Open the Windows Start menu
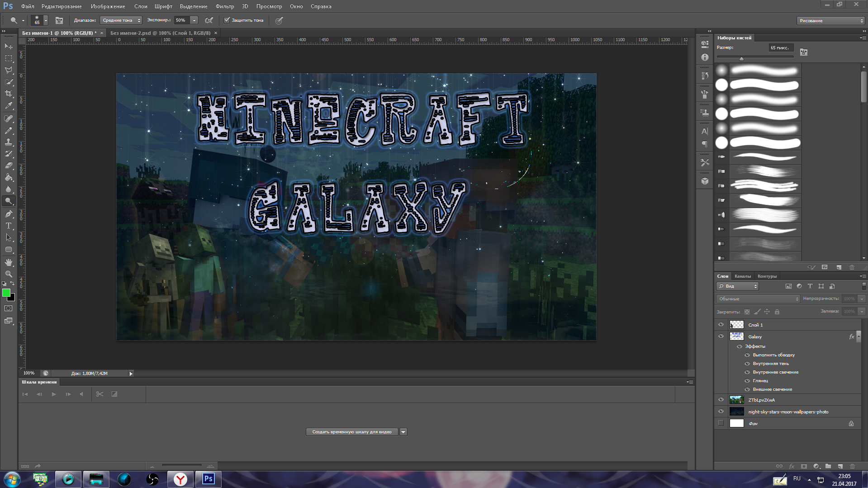The image size is (868, 488). tap(12, 479)
